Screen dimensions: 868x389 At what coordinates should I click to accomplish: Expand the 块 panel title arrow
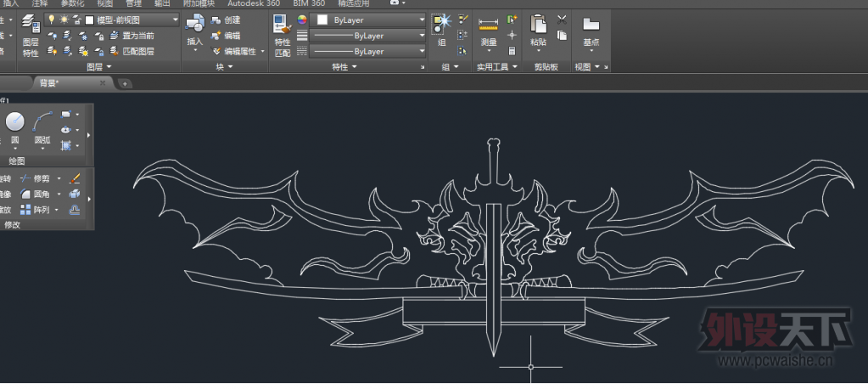[230, 66]
